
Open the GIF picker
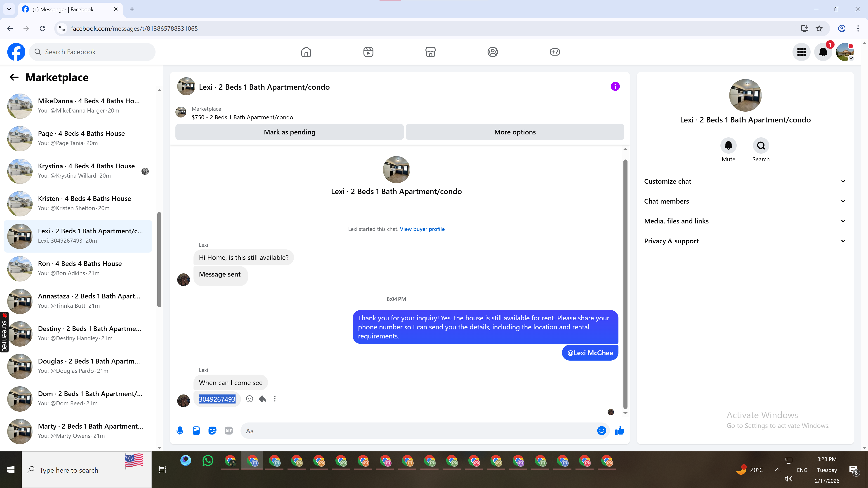(229, 431)
